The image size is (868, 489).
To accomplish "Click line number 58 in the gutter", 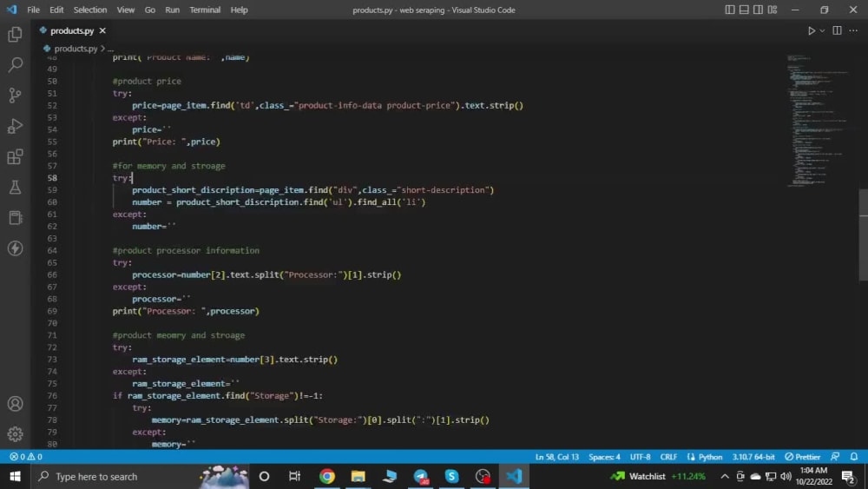I will tap(51, 178).
